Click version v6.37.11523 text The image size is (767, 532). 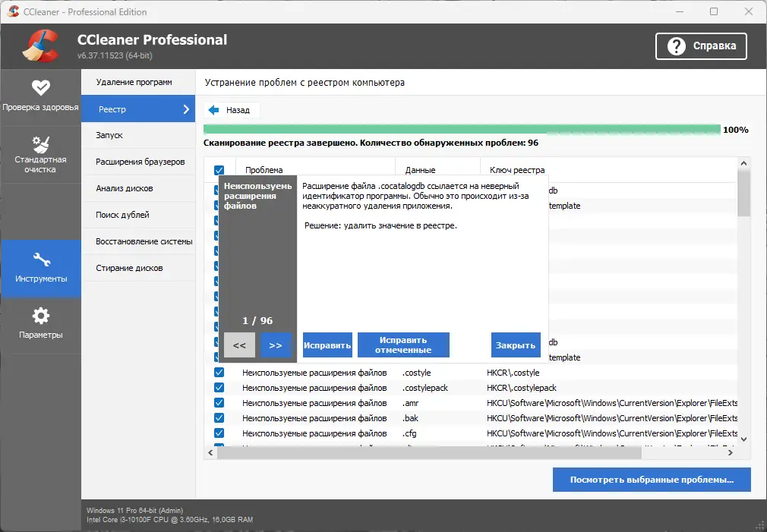(115, 55)
